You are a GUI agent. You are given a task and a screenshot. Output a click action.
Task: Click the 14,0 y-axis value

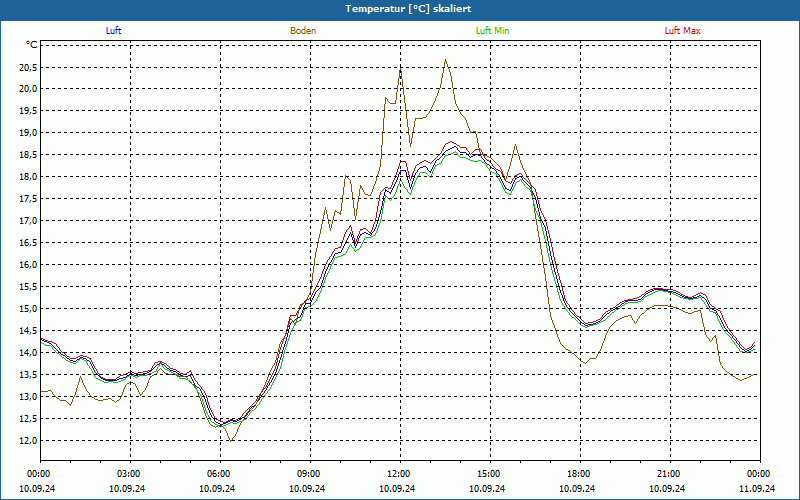[x=29, y=353]
